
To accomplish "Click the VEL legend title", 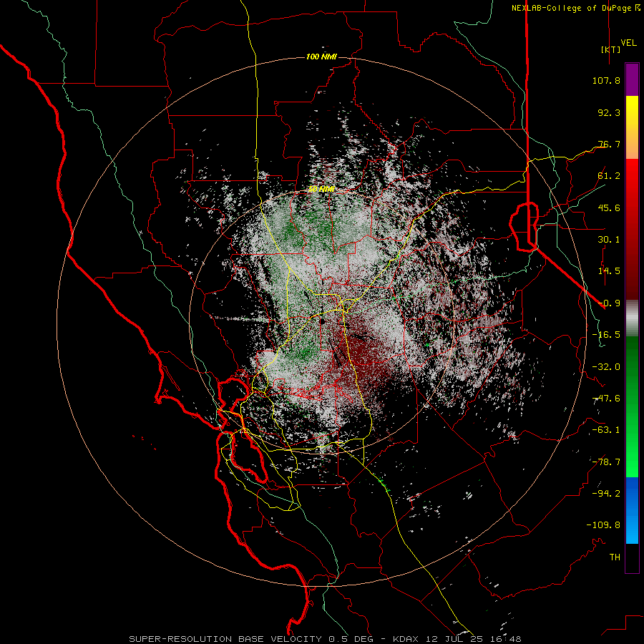I will pyautogui.click(x=628, y=43).
